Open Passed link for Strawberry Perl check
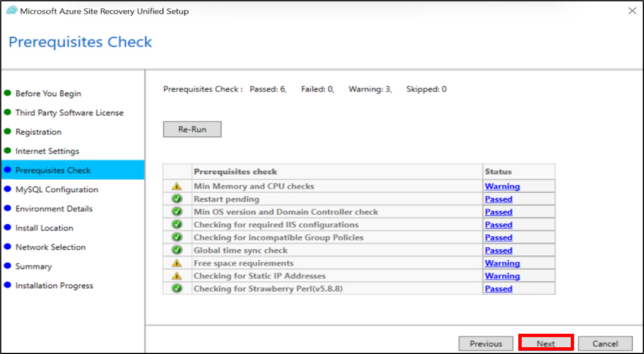 pos(499,289)
